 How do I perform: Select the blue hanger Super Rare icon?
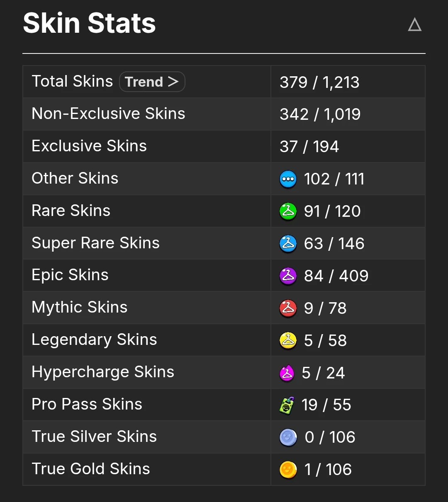pyautogui.click(x=288, y=244)
